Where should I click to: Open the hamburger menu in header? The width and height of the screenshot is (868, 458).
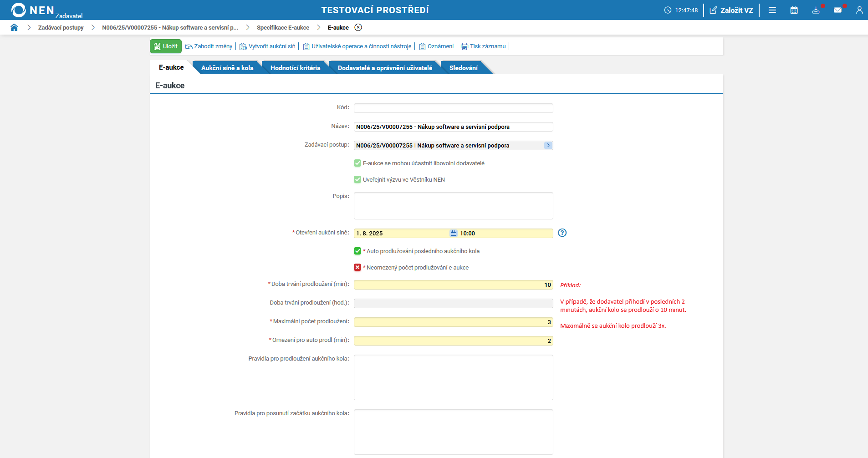click(772, 10)
